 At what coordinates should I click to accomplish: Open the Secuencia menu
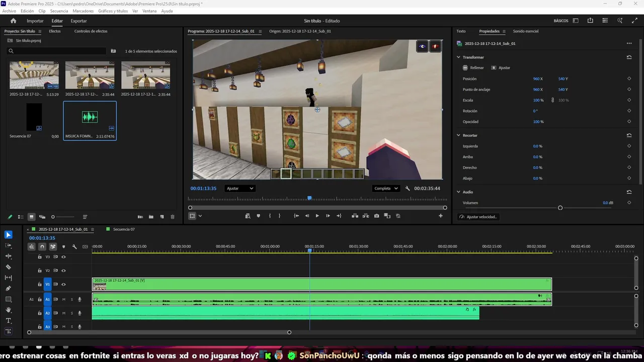coord(59,11)
